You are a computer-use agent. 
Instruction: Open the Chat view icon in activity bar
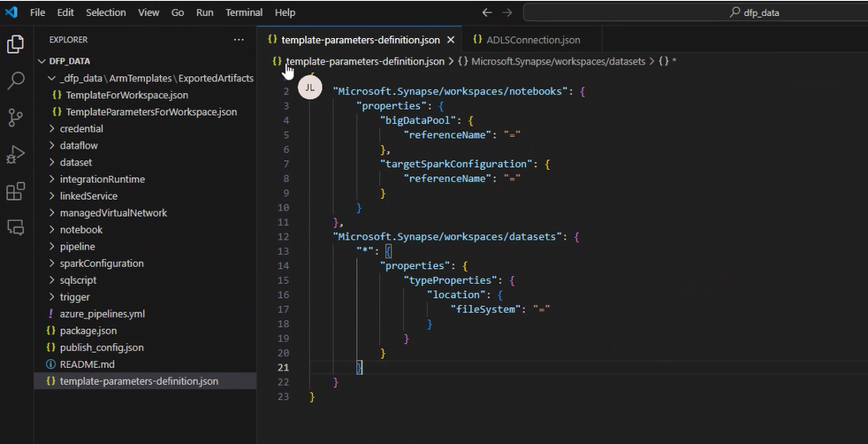(x=16, y=227)
